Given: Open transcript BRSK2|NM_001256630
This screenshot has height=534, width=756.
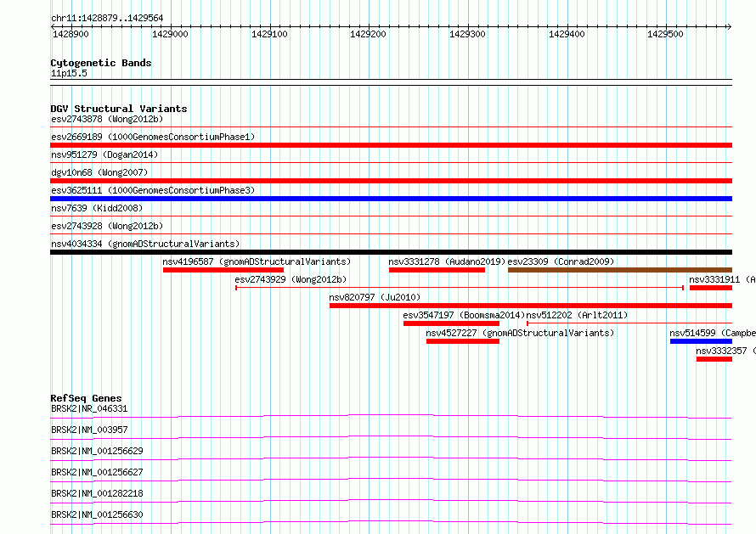Looking at the screenshot, I should click(x=97, y=514).
